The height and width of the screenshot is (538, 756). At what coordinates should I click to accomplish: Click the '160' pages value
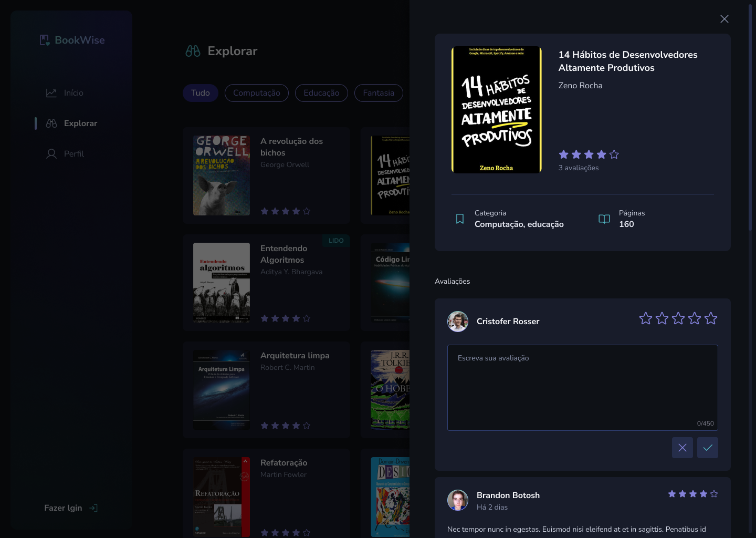click(x=626, y=224)
